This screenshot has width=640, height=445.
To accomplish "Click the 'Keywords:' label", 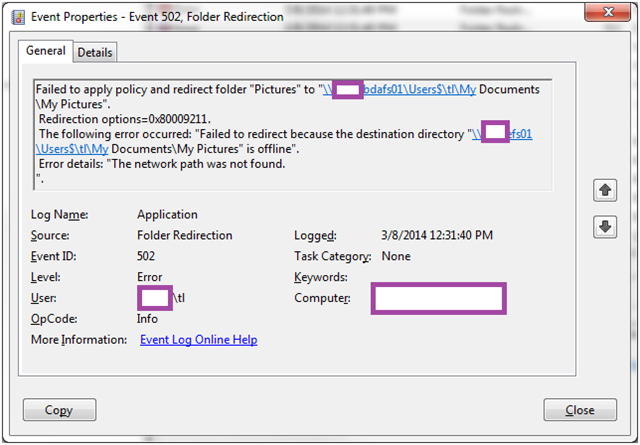I will tap(321, 277).
